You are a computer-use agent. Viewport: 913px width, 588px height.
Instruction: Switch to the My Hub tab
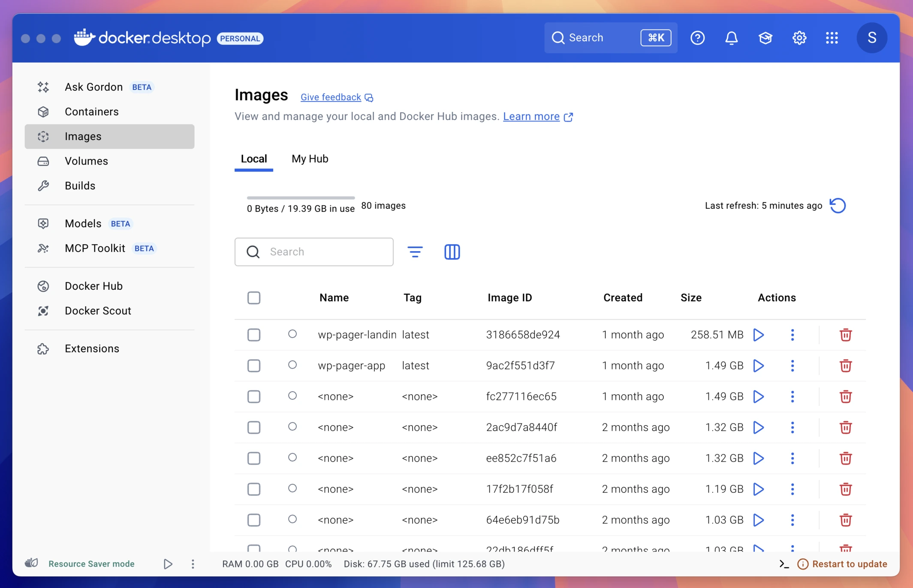pyautogui.click(x=310, y=159)
